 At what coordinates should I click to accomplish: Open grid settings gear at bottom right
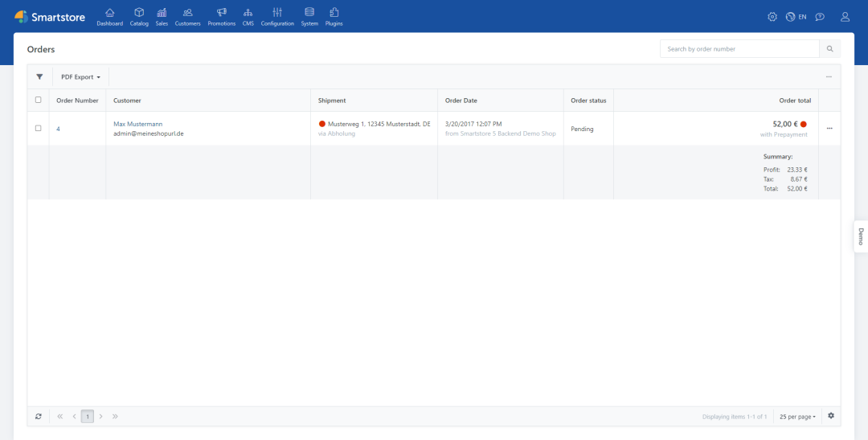[831, 416]
